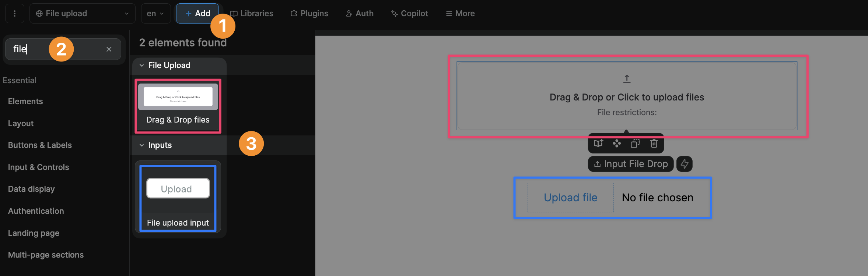
Task: Choose the Drag & Drop files element
Action: (178, 106)
